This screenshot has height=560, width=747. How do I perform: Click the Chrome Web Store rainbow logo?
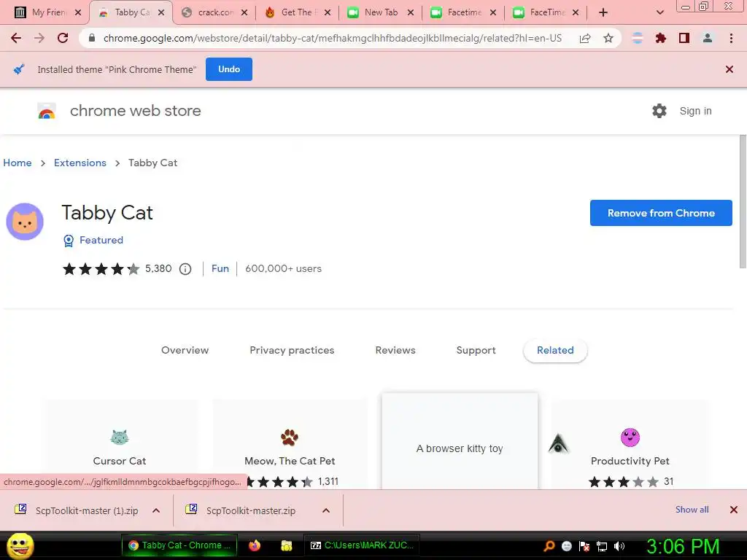click(47, 111)
